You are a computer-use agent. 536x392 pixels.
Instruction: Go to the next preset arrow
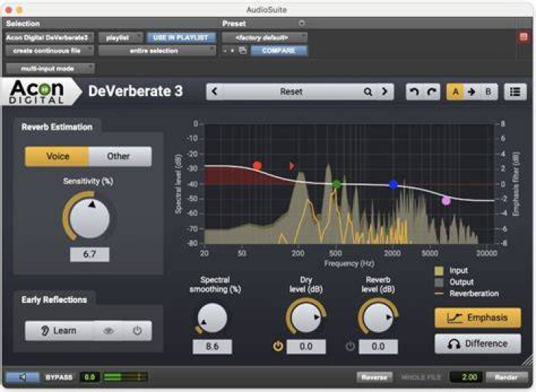pos(385,91)
